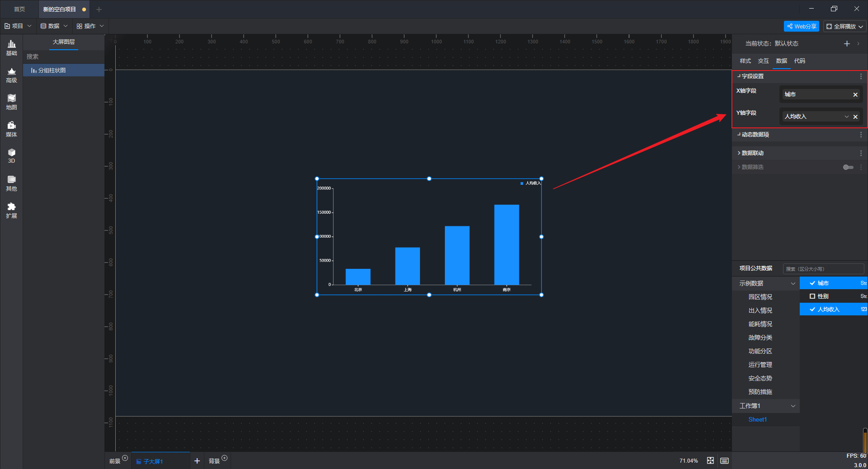This screenshot has width=868, height=469.
Task: Click the Web分享 button
Action: (x=801, y=26)
